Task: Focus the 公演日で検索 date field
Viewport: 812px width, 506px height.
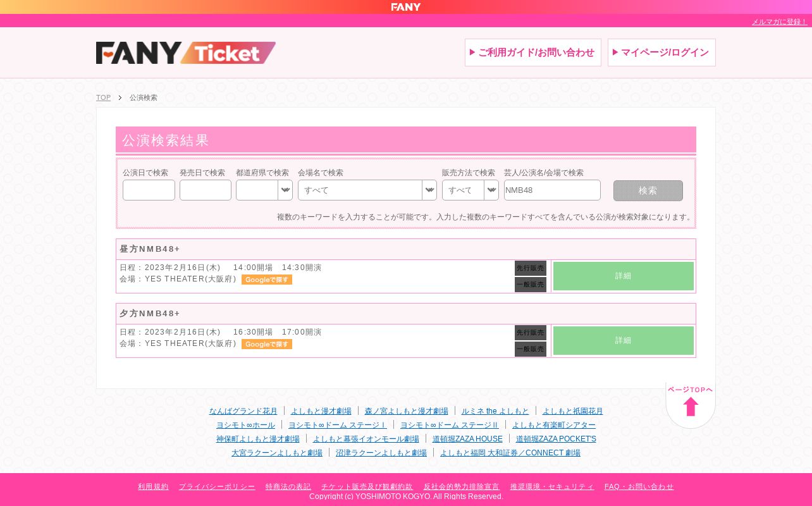Action: [149, 190]
